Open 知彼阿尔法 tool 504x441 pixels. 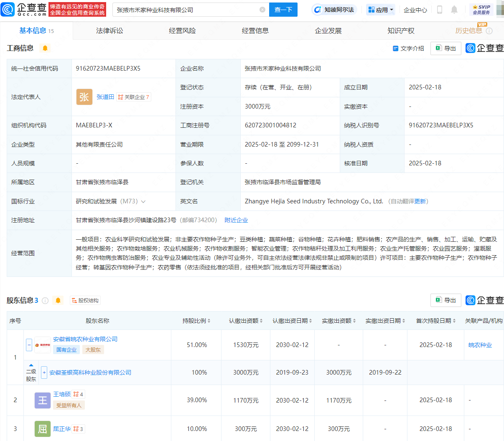[x=334, y=10]
